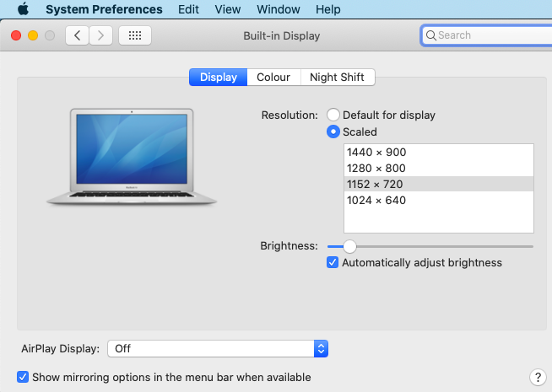Click the magnifier icon in search field
Viewport: 552px width, 392px height.
pyautogui.click(x=431, y=35)
